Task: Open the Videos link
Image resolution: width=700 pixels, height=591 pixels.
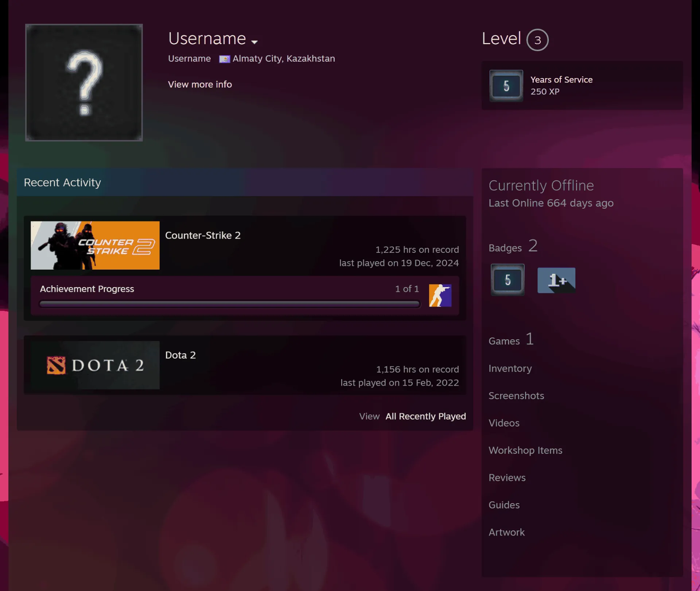Action: [504, 423]
